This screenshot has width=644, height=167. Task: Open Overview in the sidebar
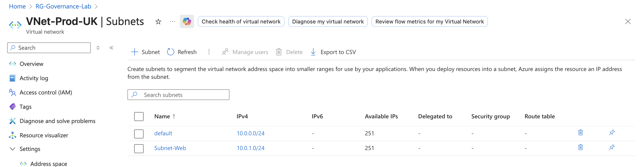coord(32,64)
